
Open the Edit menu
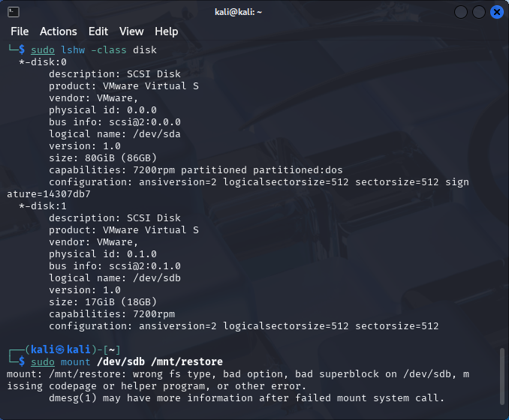[x=98, y=31]
